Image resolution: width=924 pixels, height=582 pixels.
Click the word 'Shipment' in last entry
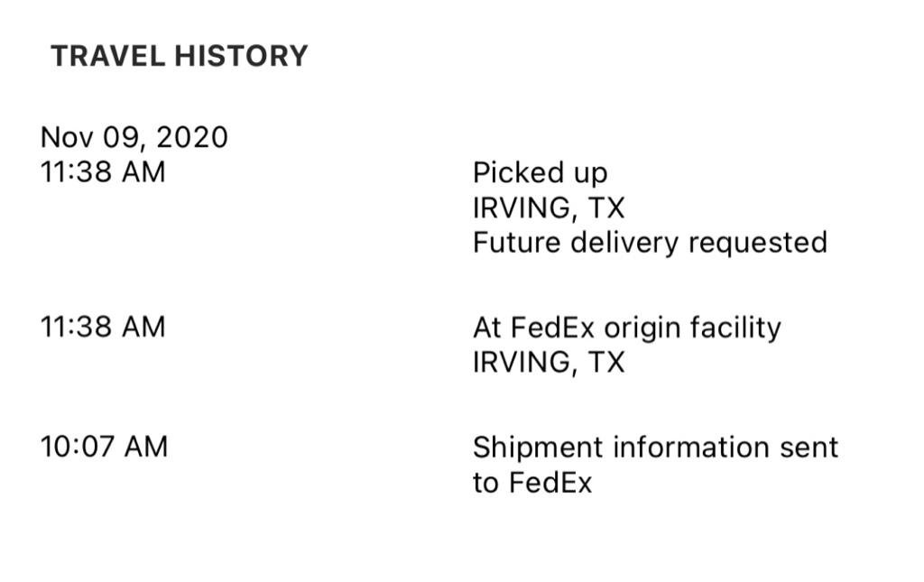[539, 448]
